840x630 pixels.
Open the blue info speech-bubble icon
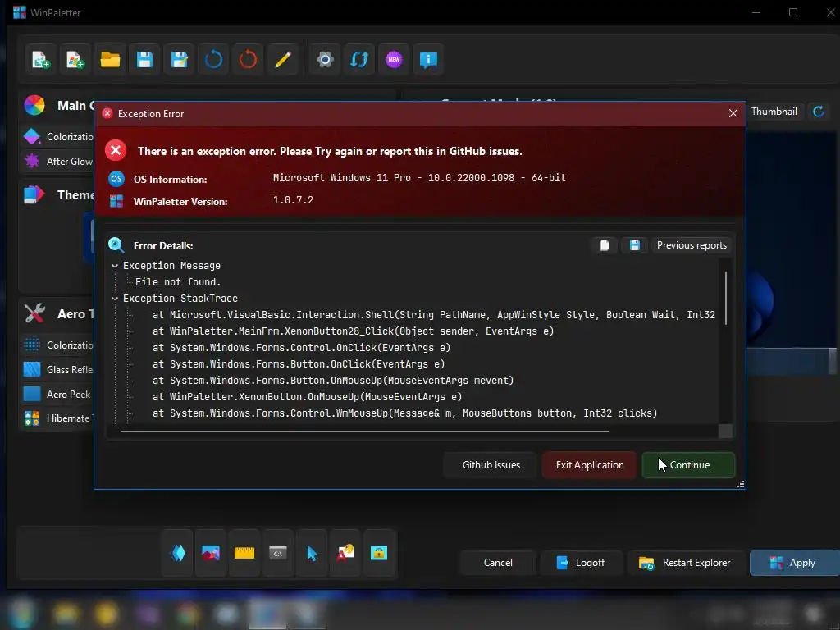coord(428,59)
